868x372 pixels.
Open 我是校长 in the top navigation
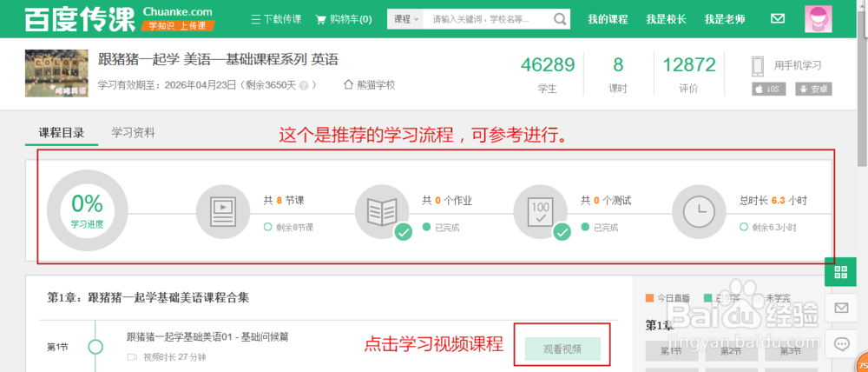[666, 19]
